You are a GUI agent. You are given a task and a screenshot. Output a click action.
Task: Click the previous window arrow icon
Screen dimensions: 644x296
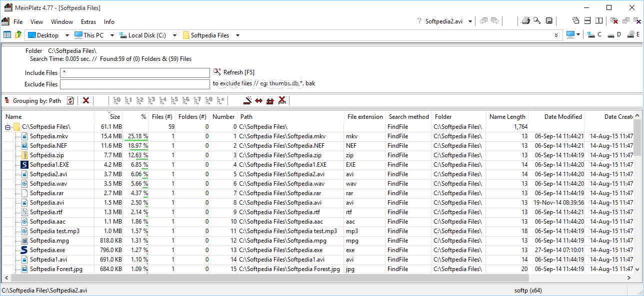(483, 21)
